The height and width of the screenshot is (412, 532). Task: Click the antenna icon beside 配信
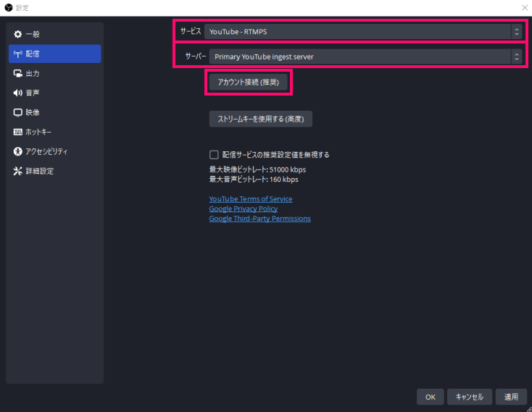pyautogui.click(x=17, y=54)
